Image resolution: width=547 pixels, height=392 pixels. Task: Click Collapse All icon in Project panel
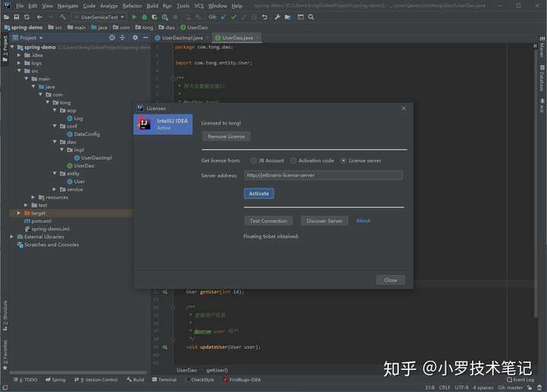coord(122,38)
